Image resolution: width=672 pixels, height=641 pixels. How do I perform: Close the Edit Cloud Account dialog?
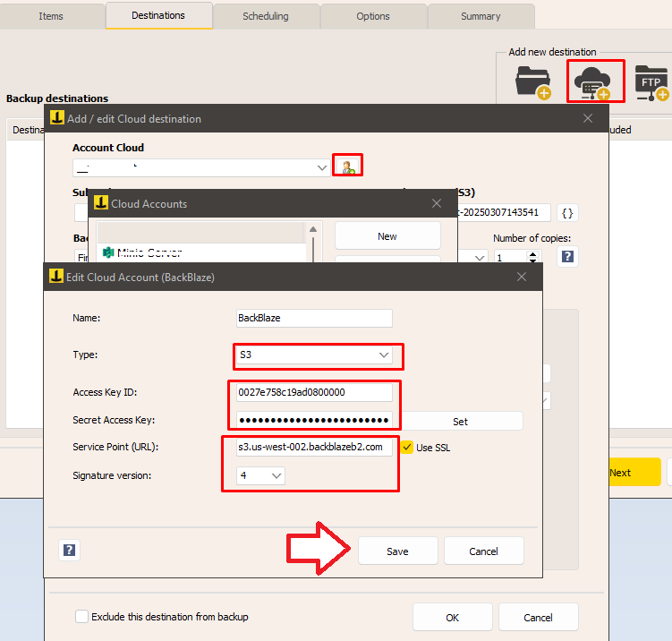click(x=522, y=277)
